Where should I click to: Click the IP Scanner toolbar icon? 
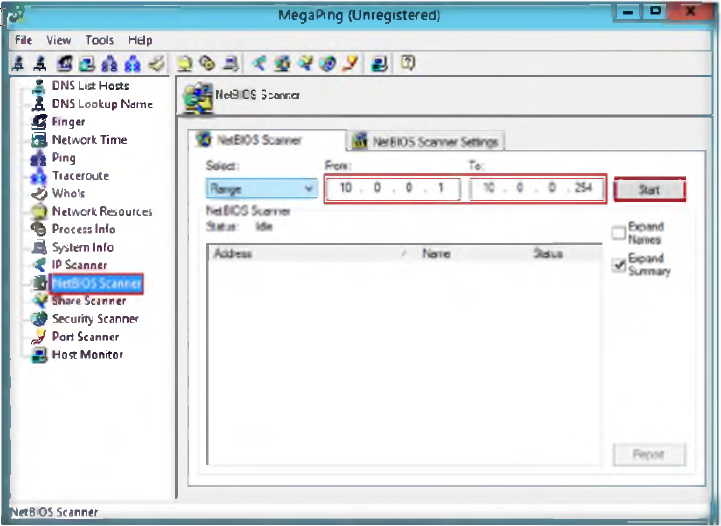click(x=259, y=63)
